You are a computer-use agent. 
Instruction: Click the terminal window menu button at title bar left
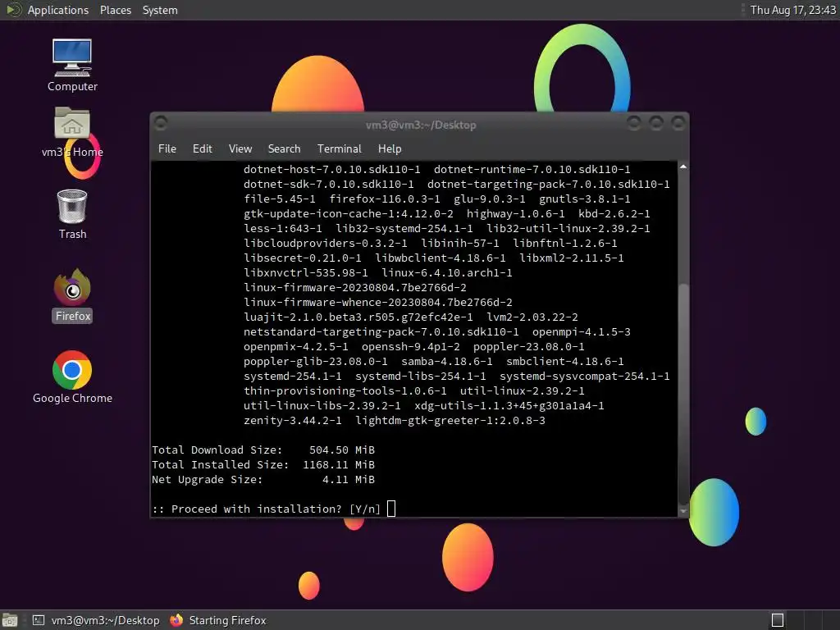(161, 123)
